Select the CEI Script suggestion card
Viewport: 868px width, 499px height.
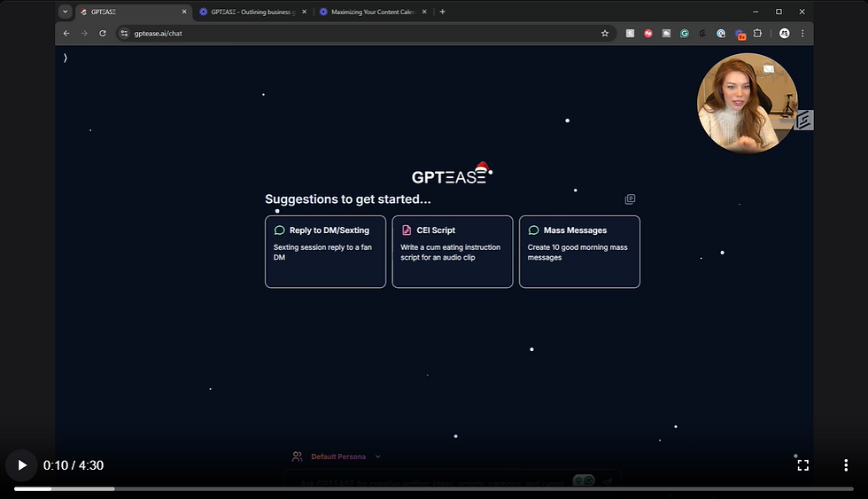[x=453, y=252]
